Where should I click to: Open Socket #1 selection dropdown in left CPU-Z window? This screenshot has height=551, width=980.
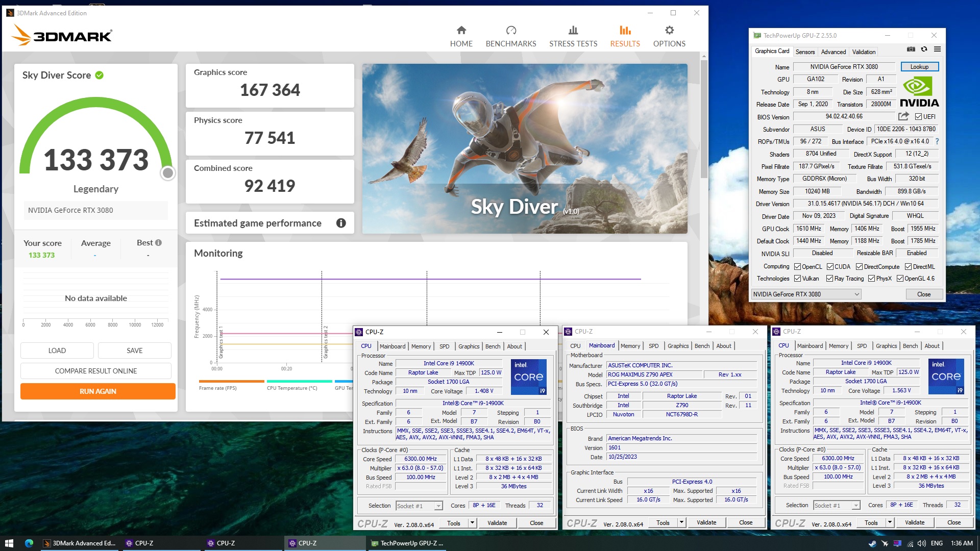pyautogui.click(x=419, y=506)
